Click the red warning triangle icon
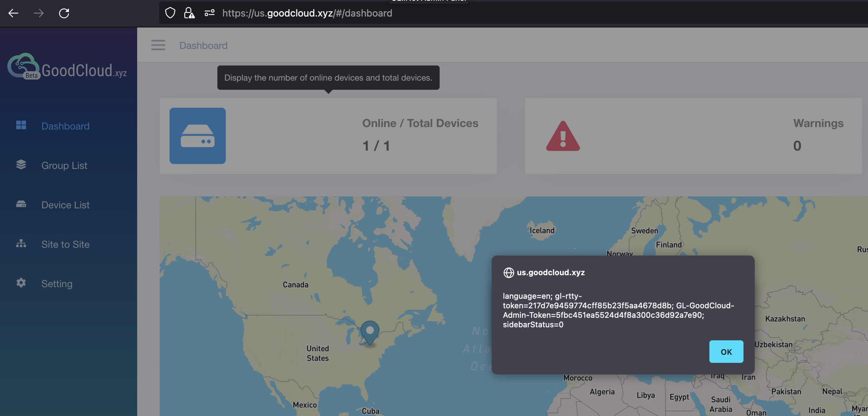This screenshot has height=416, width=868. [x=563, y=137]
